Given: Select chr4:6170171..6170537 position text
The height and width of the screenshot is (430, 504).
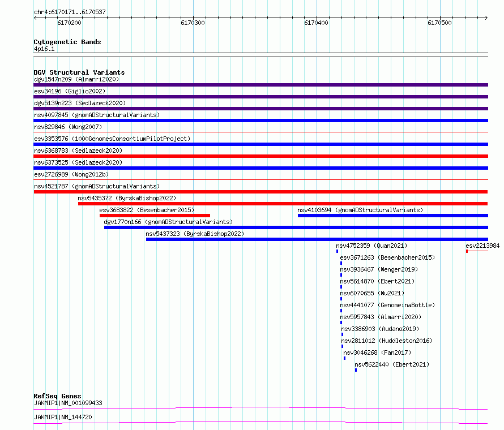Looking at the screenshot, I should coord(70,12).
